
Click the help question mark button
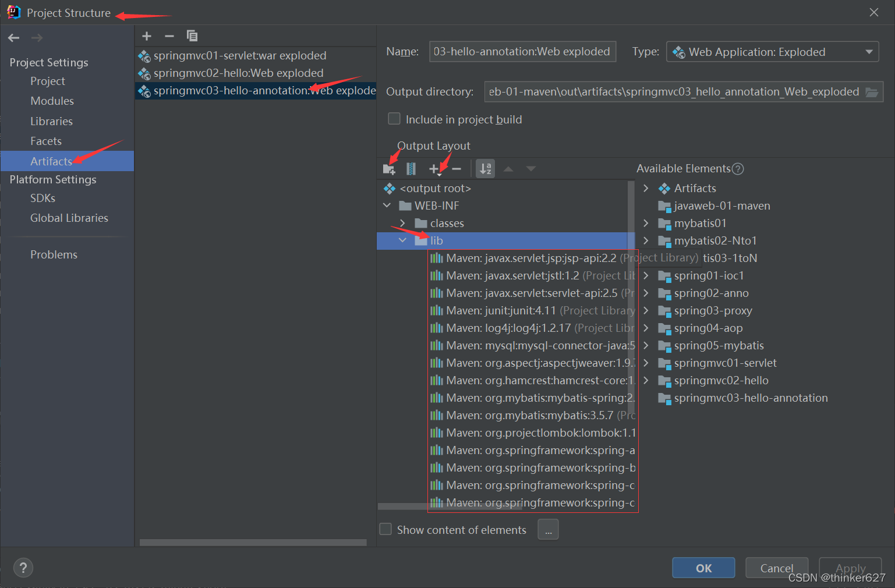click(x=23, y=568)
